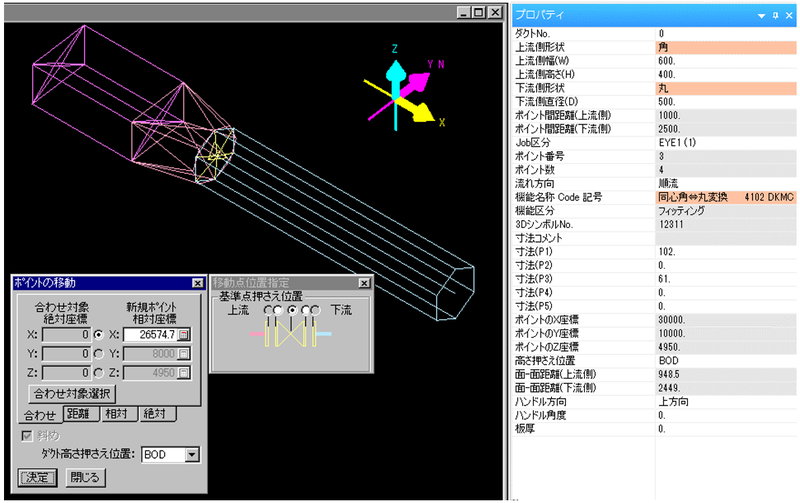Click the calculator icon beside the Z field
The width and height of the screenshot is (800, 503).
tap(184, 373)
